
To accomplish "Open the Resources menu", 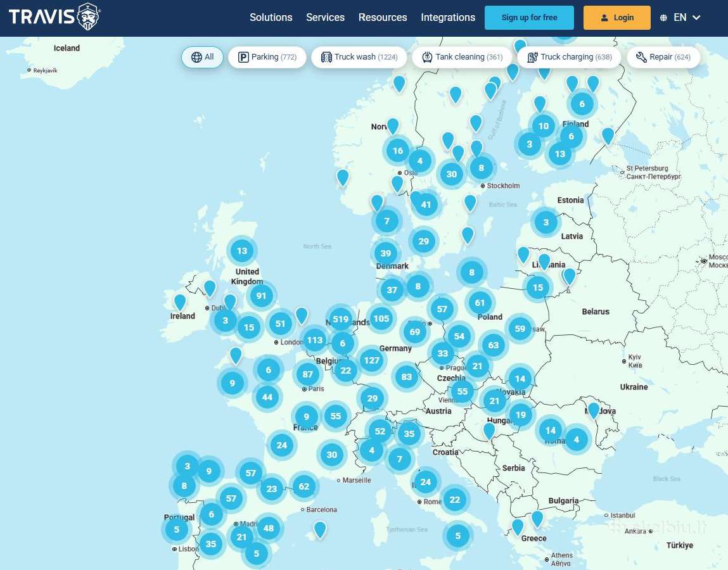I will 383,18.
